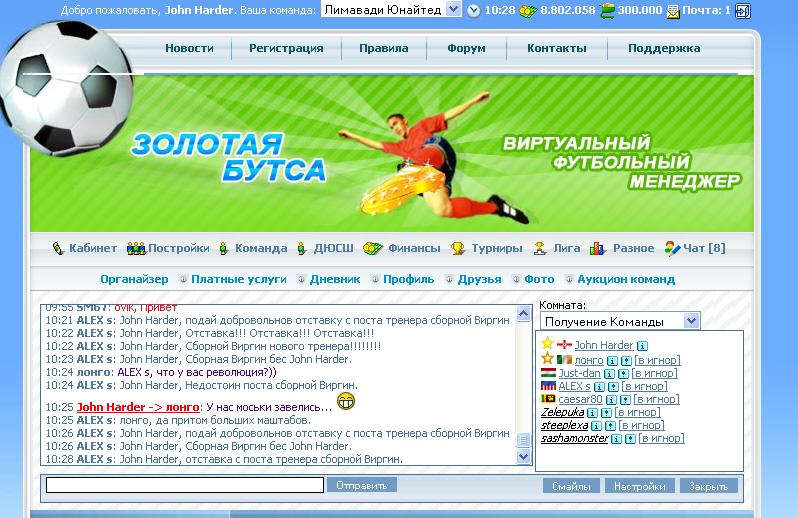Click the private message icon beside лонго

click(x=625, y=360)
